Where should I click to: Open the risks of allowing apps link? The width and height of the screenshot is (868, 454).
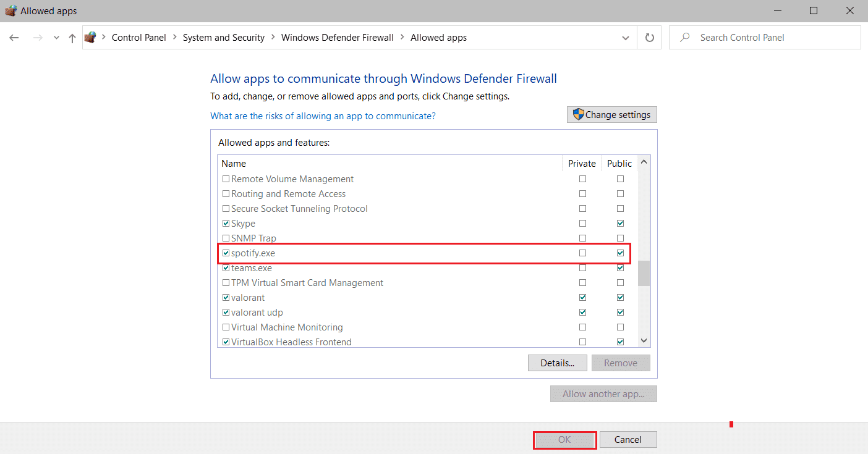coord(323,116)
